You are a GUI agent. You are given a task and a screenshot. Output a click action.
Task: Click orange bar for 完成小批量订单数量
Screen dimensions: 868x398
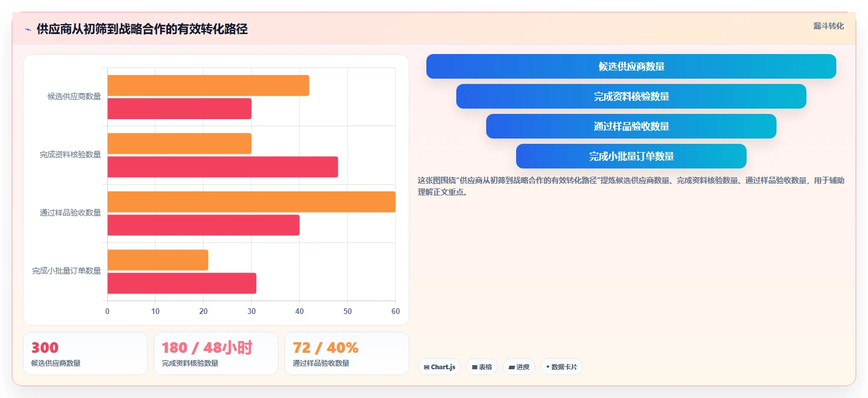[158, 260]
